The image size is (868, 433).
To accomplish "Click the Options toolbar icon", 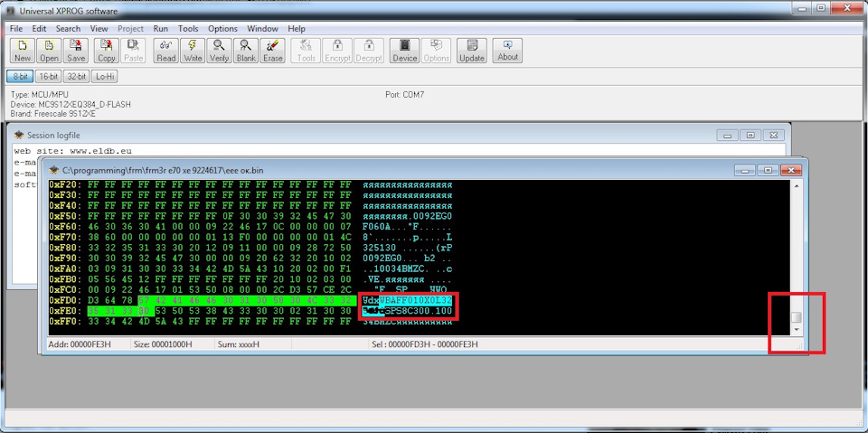I will click(x=436, y=51).
